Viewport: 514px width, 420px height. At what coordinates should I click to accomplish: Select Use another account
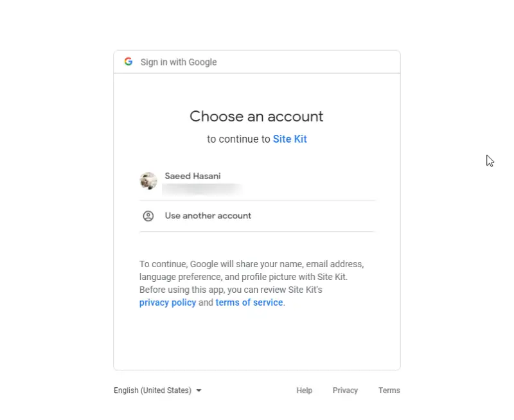point(208,216)
